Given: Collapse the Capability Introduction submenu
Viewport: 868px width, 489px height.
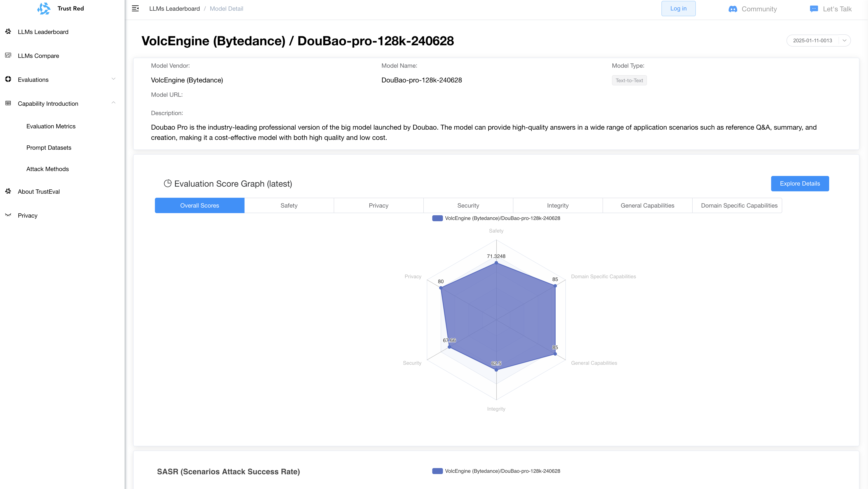Looking at the screenshot, I should pos(114,103).
